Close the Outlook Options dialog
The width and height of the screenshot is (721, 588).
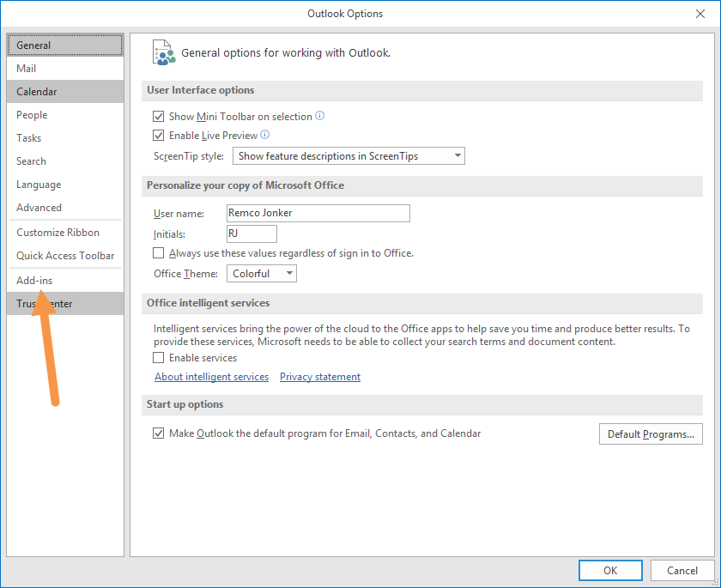tap(700, 14)
